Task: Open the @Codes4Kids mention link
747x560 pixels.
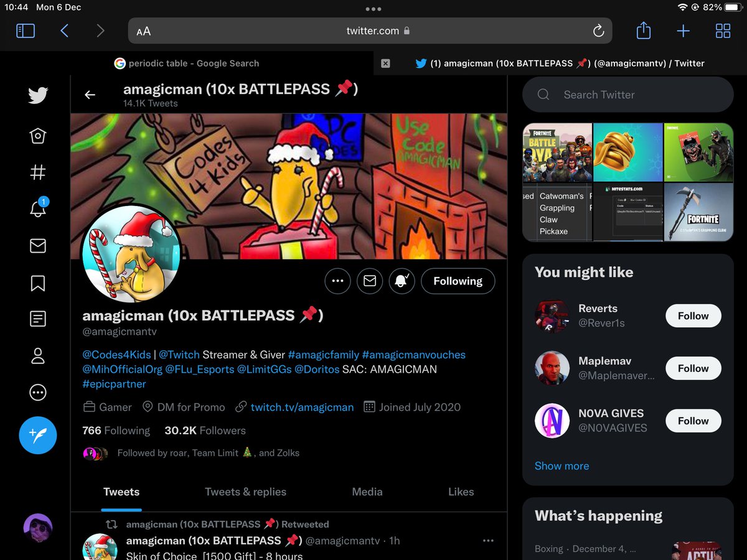Action: pos(116,355)
